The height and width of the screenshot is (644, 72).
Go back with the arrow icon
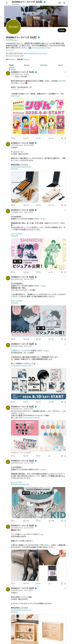7,3
